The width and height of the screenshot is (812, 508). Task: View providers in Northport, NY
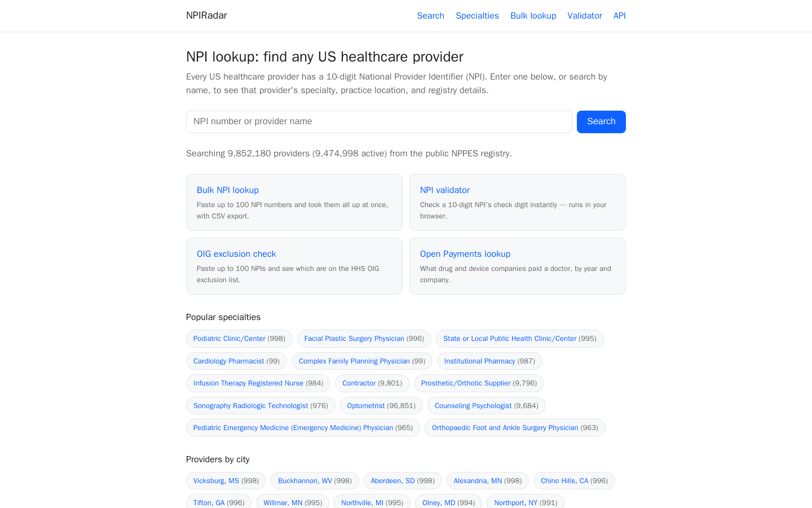[x=526, y=502]
